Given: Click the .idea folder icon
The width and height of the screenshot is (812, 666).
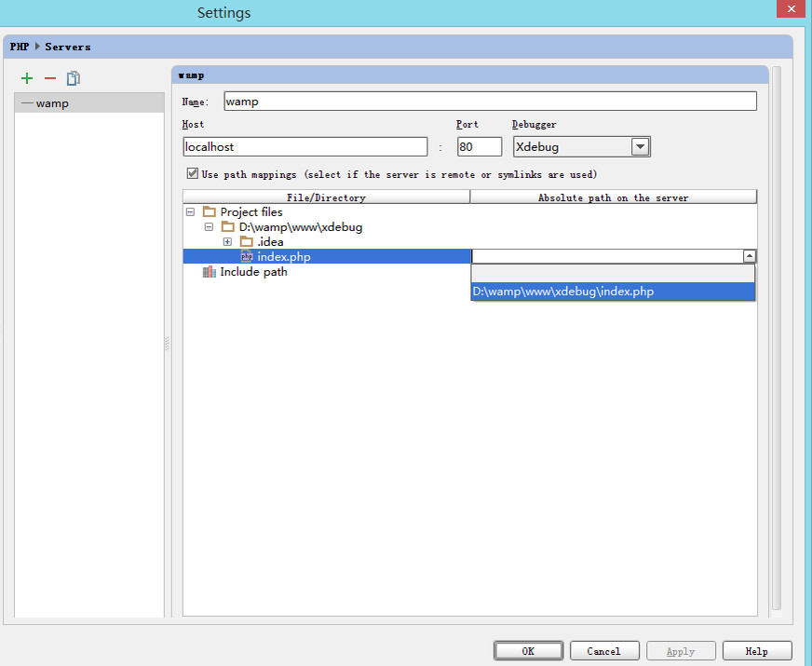Looking at the screenshot, I should pos(247,242).
